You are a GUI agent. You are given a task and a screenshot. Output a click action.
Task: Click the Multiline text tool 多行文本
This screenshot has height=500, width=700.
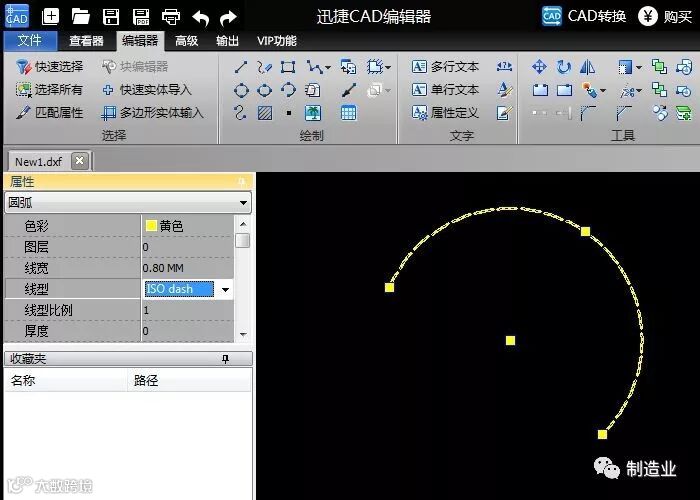[445, 67]
